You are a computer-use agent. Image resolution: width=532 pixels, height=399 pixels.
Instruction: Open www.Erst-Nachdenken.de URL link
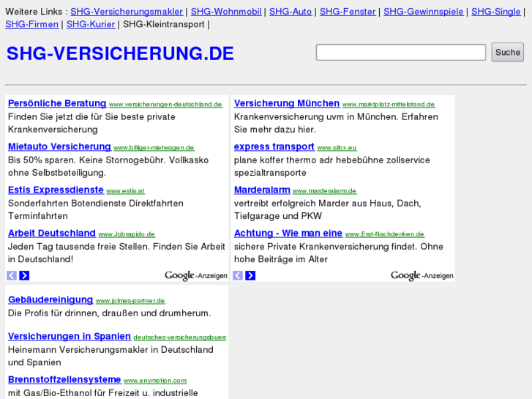point(385,234)
